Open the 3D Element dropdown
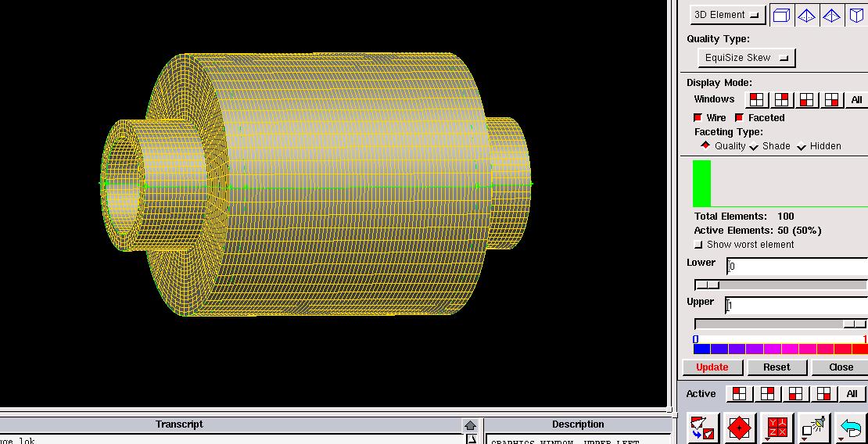Viewport: 868px width, 444px height. pos(727,15)
